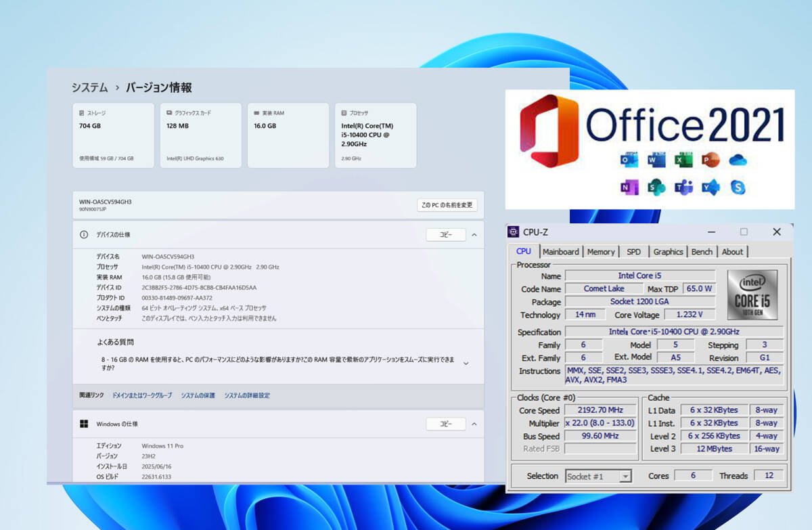812x530 pixels.
Task: Open the ドメインまたはワークグループ link
Action: click(x=142, y=395)
